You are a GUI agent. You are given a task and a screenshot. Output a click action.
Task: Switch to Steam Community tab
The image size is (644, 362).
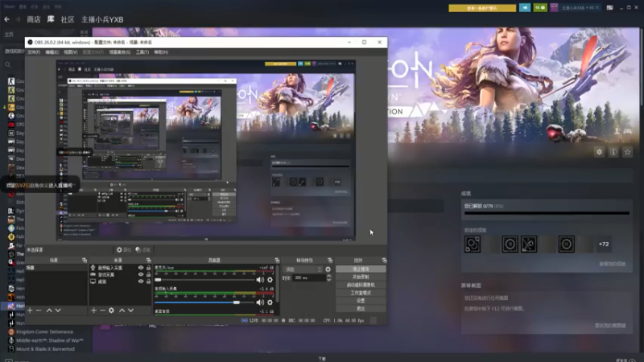(x=68, y=19)
